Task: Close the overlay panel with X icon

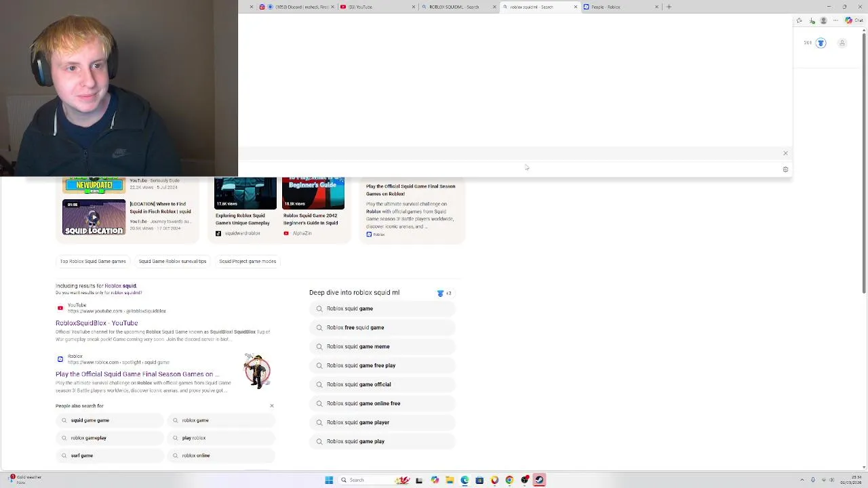Action: click(x=785, y=153)
